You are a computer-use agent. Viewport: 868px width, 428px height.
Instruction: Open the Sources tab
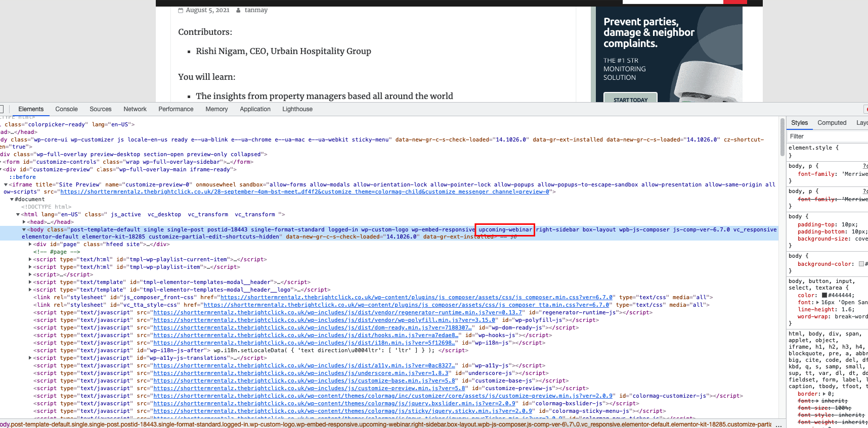coord(101,109)
